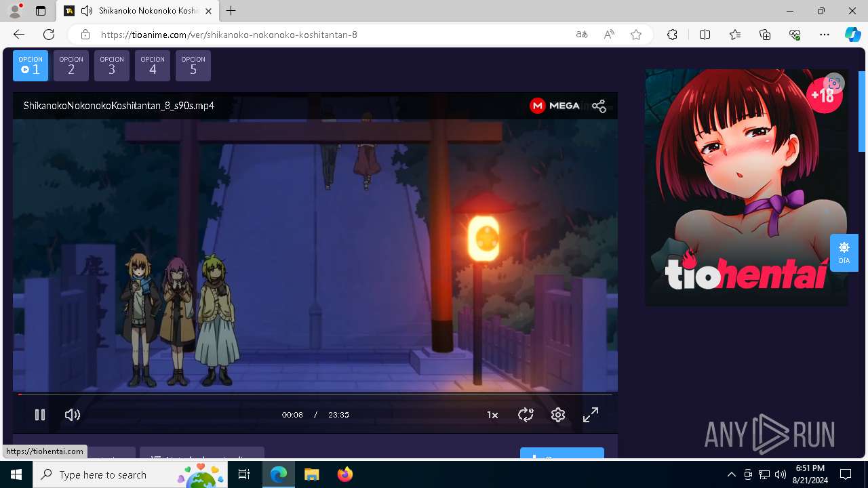
Task: Open the browser profile icon
Action: click(15, 11)
